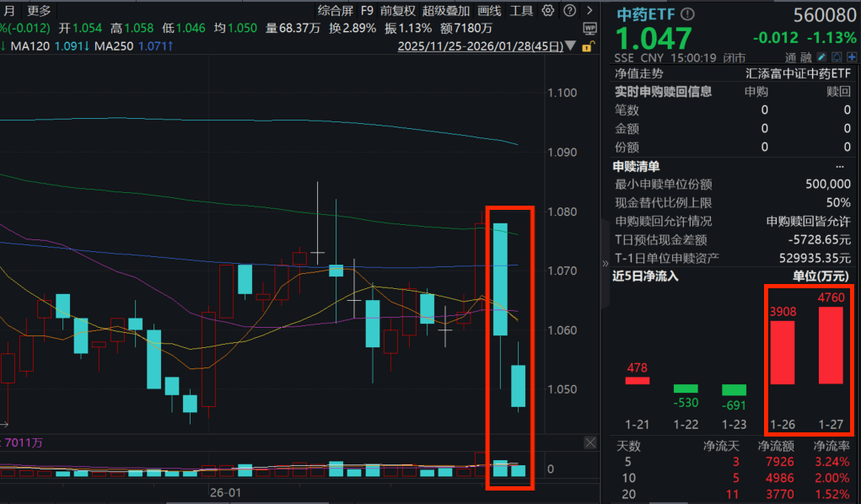This screenshot has width=861, height=504.
Task: Switch to the 月 period tab
Action: 8,11
